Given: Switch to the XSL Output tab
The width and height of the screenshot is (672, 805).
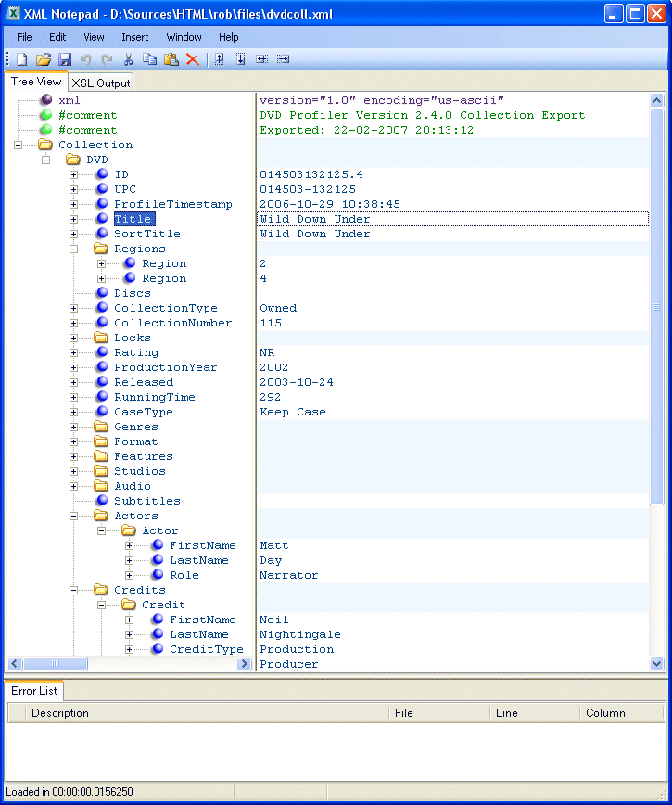Looking at the screenshot, I should (100, 83).
